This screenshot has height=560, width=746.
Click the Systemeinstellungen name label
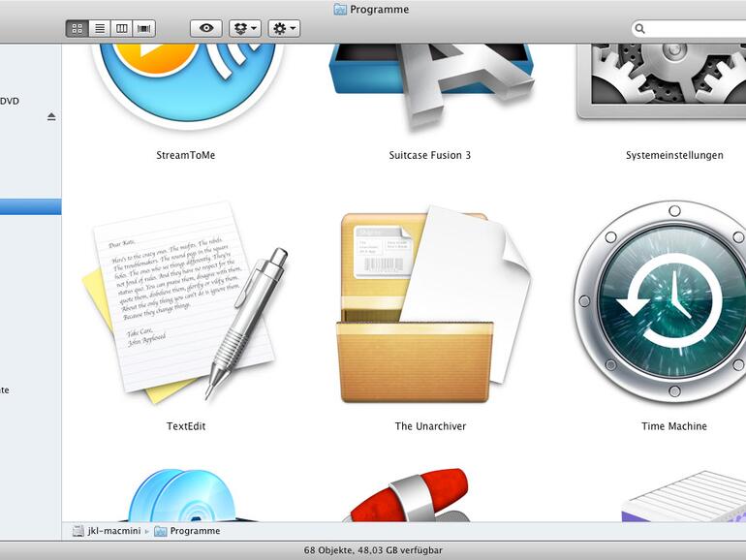coord(674,155)
